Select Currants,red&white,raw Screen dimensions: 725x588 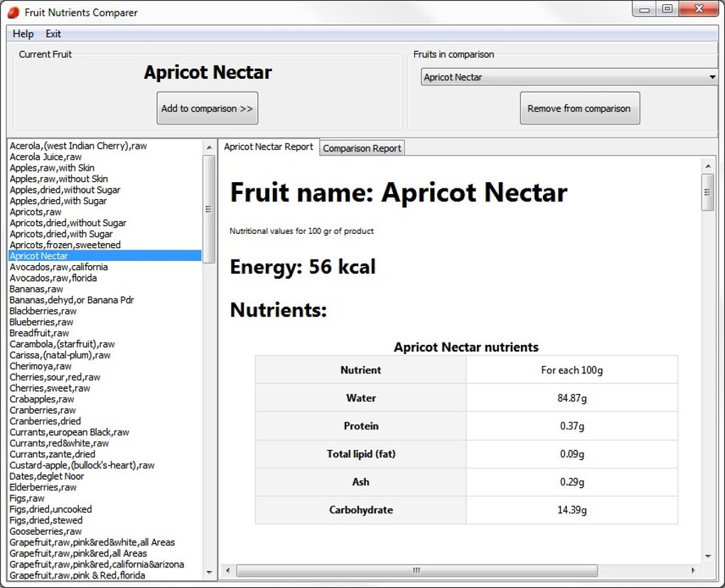click(105, 443)
